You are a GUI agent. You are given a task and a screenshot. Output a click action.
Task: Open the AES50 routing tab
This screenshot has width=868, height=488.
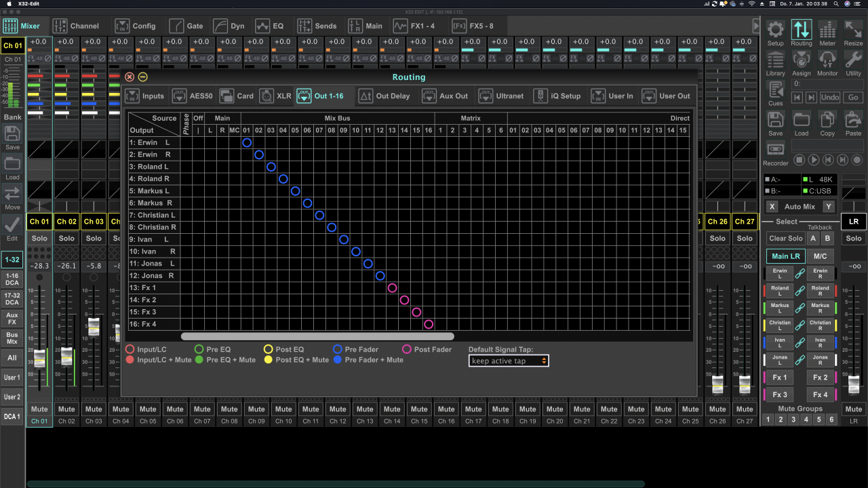(x=192, y=96)
